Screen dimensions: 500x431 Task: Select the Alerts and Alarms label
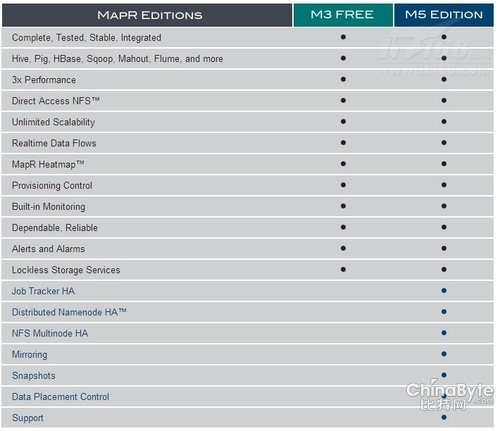point(48,249)
